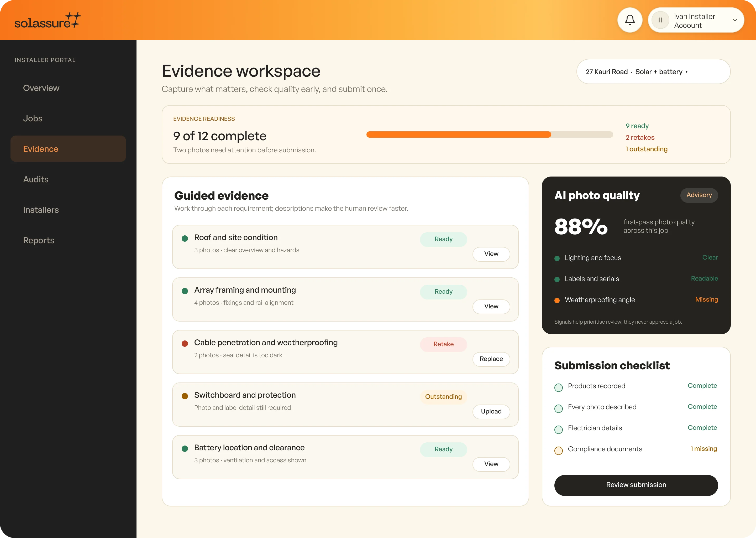Click the 'Missing' weatherproofing status
This screenshot has width=756, height=538.
pos(706,299)
